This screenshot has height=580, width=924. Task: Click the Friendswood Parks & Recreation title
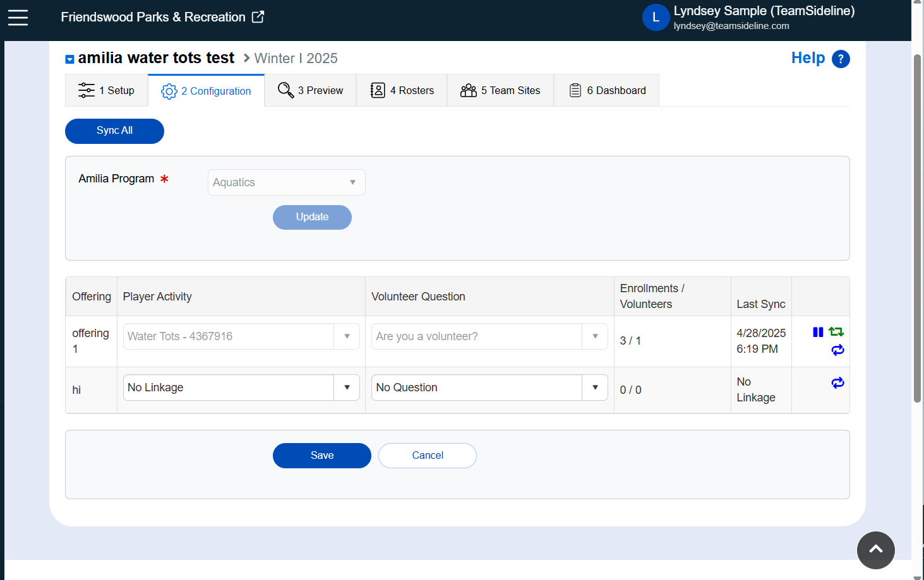pos(153,17)
